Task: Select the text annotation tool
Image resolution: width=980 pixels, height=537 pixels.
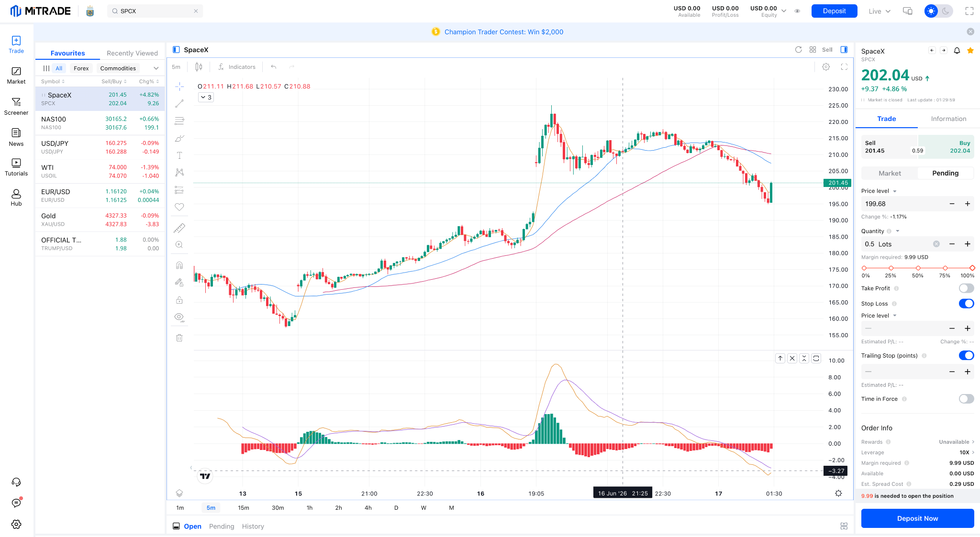Action: pyautogui.click(x=179, y=155)
